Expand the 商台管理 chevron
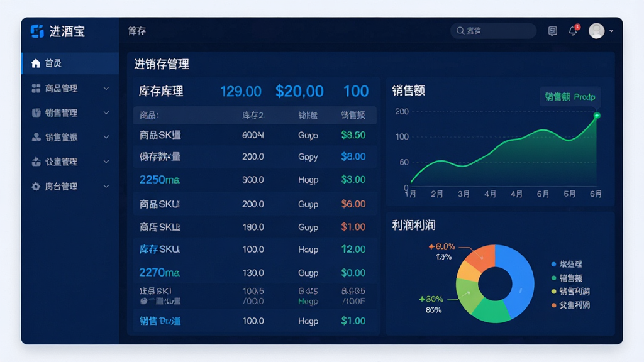This screenshot has width=644, height=362. pyautogui.click(x=106, y=186)
